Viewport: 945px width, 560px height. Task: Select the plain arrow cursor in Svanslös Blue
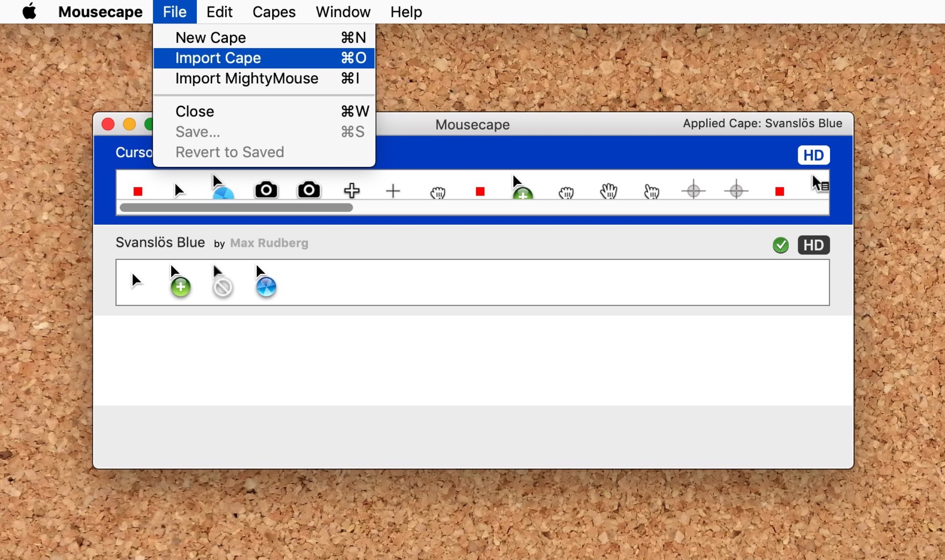click(136, 280)
